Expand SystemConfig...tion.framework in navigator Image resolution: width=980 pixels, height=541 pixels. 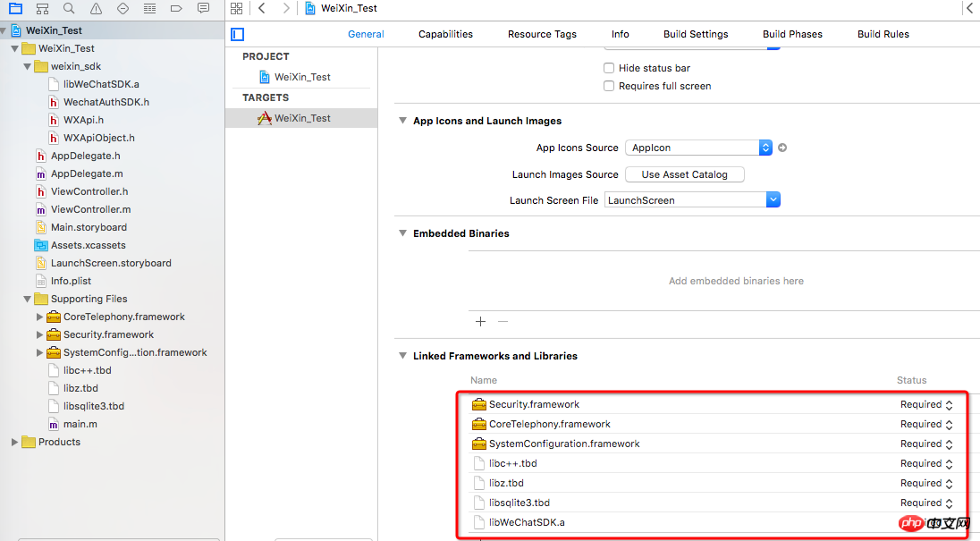pos(39,352)
